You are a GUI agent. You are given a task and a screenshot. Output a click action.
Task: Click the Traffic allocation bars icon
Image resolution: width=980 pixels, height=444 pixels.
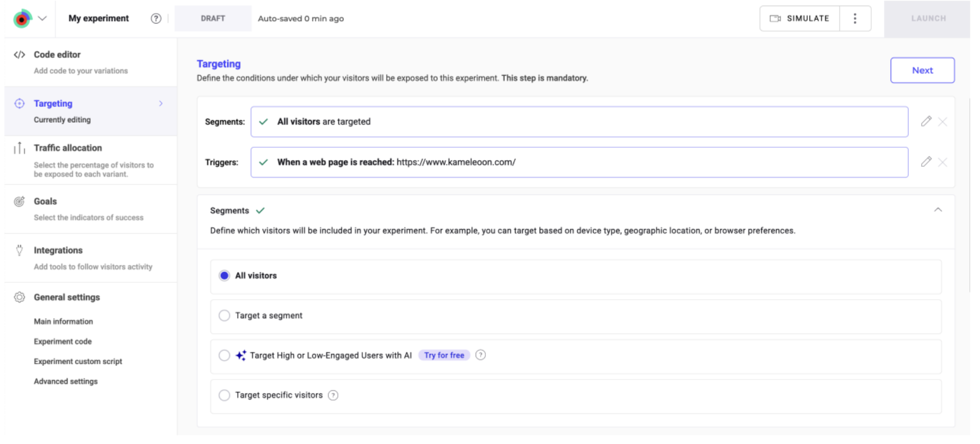pyautogui.click(x=19, y=148)
